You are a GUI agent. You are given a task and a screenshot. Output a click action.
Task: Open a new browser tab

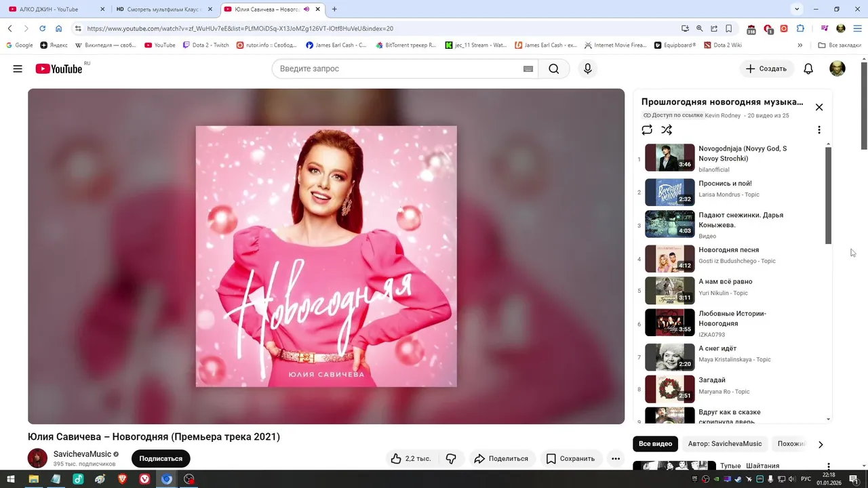[334, 9]
